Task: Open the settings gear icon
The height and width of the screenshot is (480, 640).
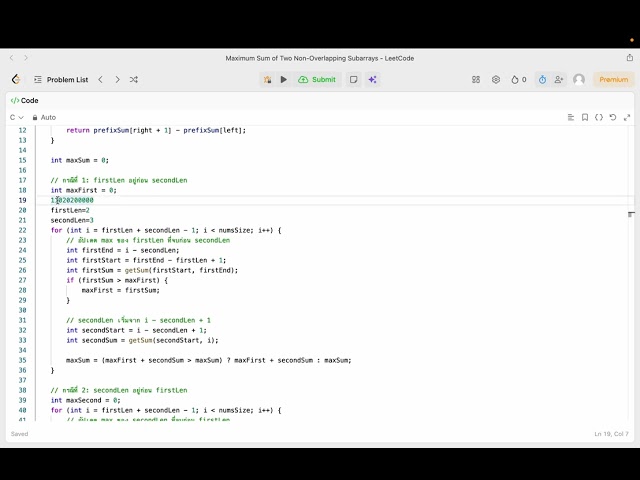Action: point(496,80)
